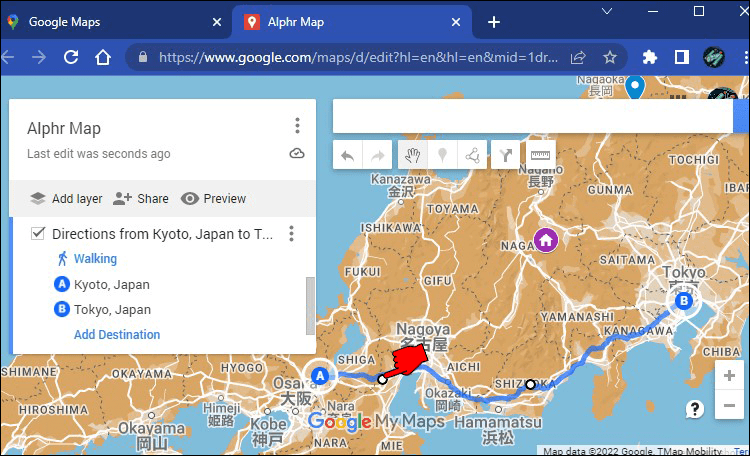Click the Google My Maps logo
Screen dimensions: 750x456
pyautogui.click(x=376, y=422)
